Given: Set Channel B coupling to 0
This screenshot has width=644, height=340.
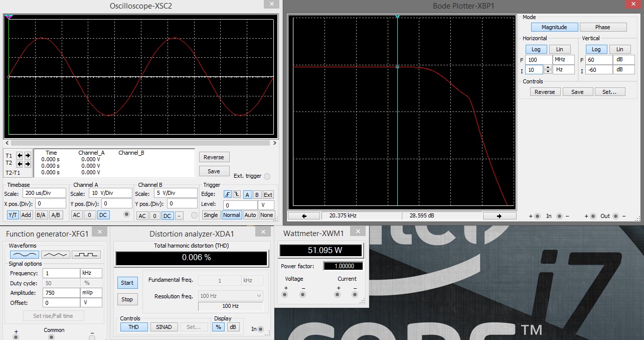Looking at the screenshot, I should point(154,216).
